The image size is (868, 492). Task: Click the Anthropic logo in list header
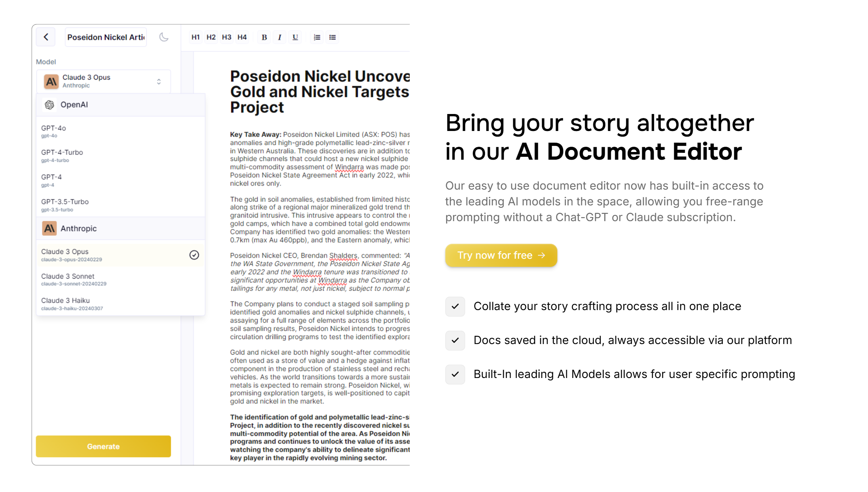[x=49, y=228]
